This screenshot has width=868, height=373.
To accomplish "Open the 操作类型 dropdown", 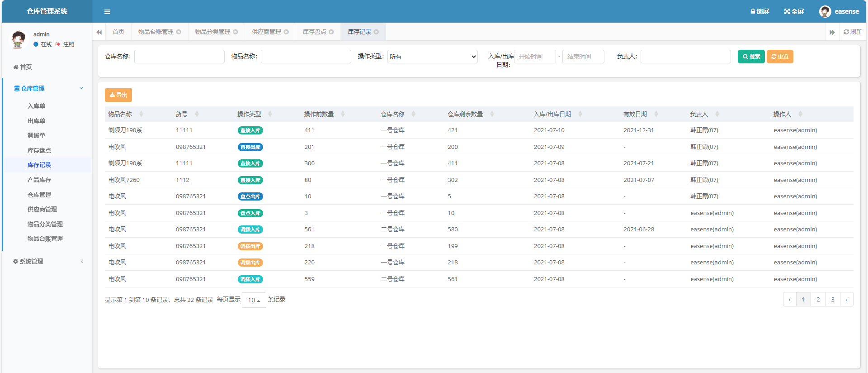I will click(432, 57).
